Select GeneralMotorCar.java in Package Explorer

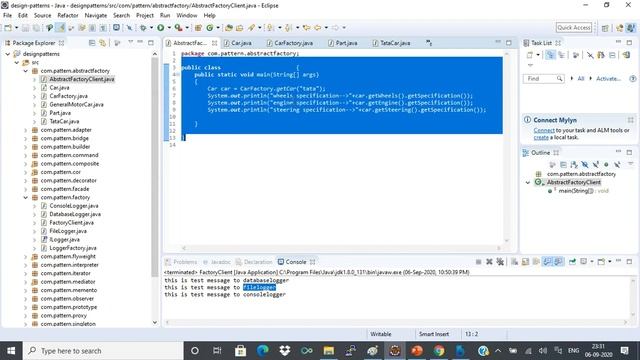(x=76, y=104)
